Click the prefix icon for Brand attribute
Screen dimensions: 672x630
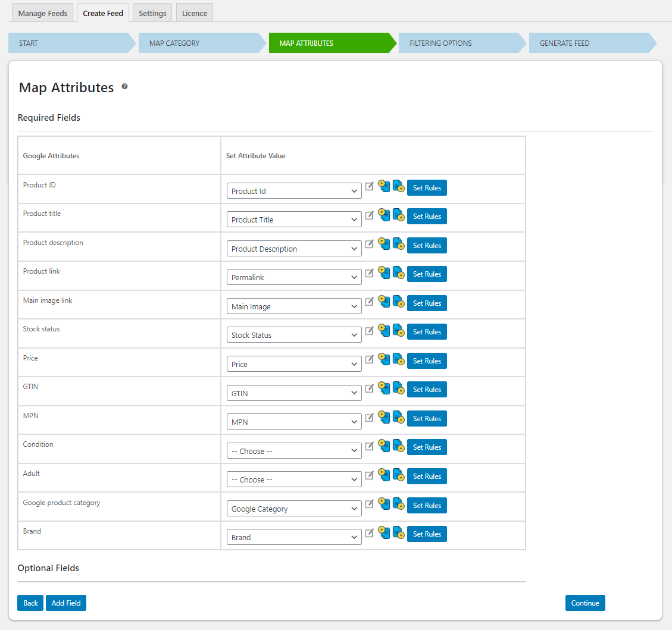[x=384, y=532]
